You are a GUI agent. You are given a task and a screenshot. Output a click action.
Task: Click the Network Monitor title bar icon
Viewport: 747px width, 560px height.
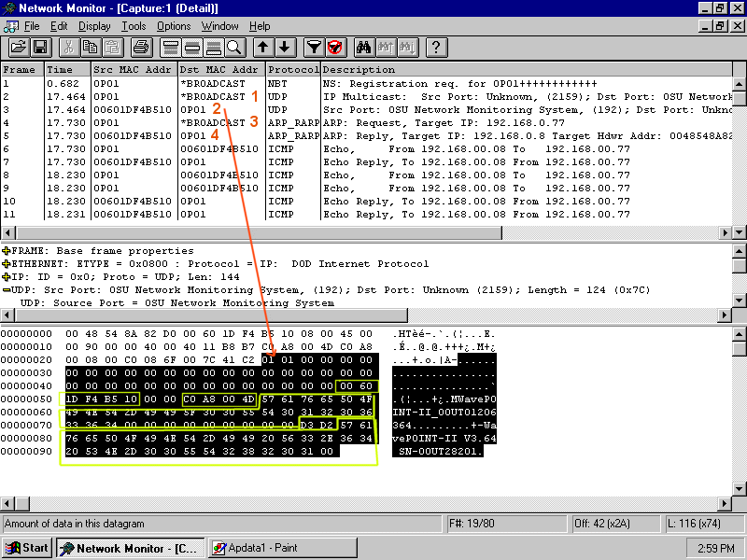click(8, 8)
